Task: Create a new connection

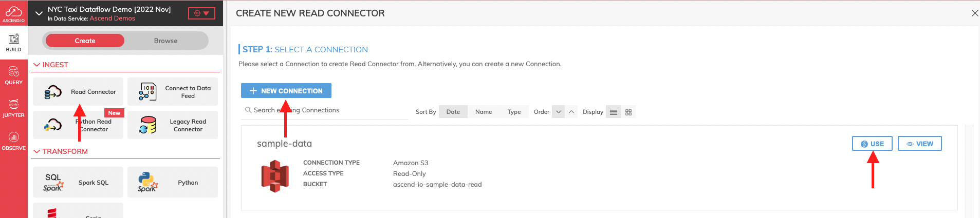Action: [x=286, y=91]
